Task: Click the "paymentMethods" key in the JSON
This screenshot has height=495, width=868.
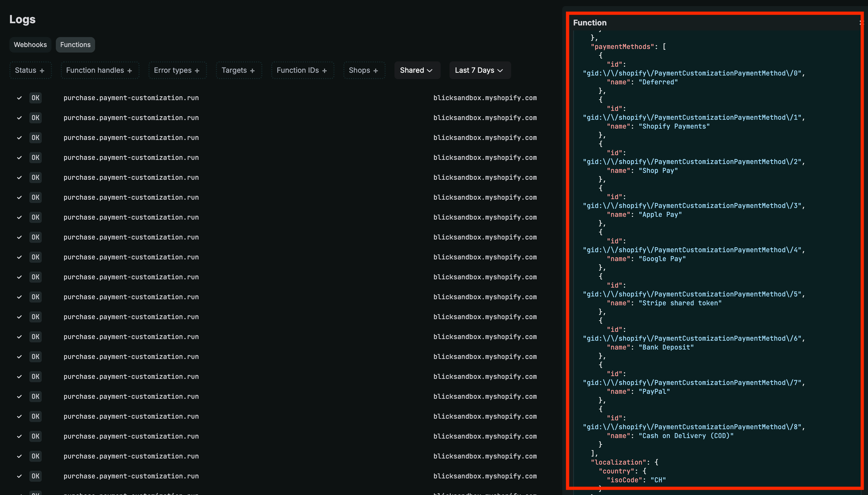Action: point(623,46)
